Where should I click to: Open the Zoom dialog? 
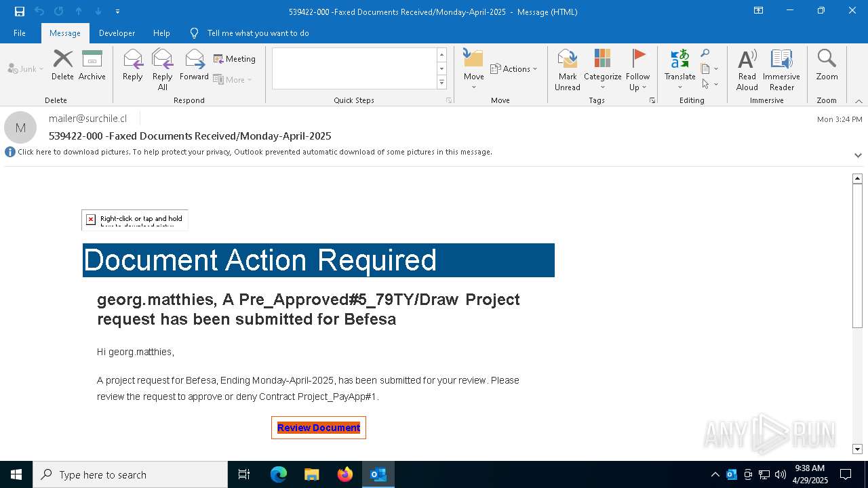tap(827, 66)
